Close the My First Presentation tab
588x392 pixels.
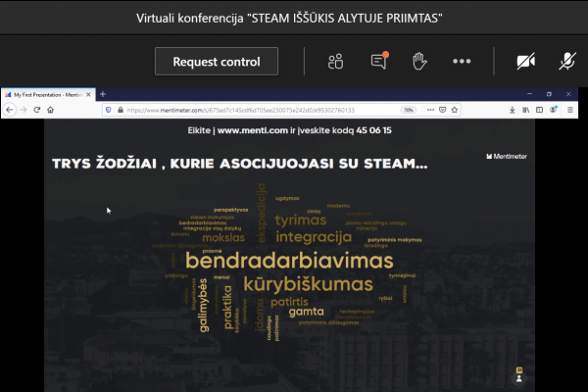click(x=88, y=94)
